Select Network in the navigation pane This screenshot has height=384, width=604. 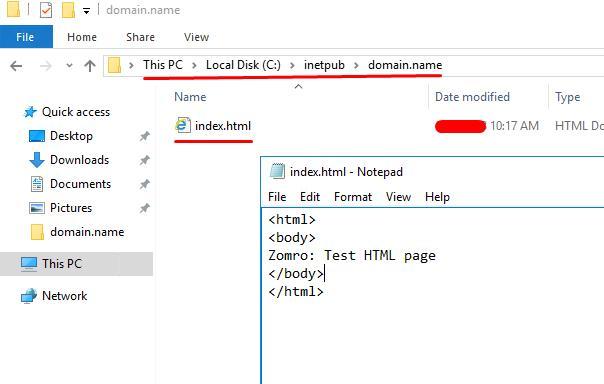(64, 296)
